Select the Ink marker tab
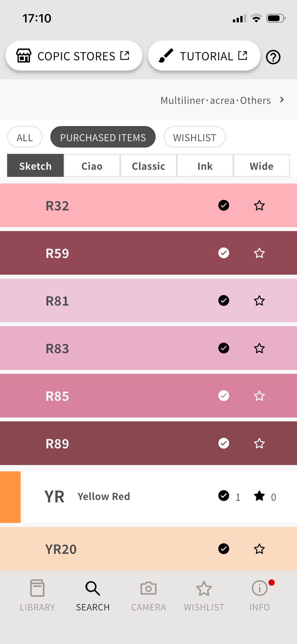The width and height of the screenshot is (297, 644). click(x=205, y=166)
